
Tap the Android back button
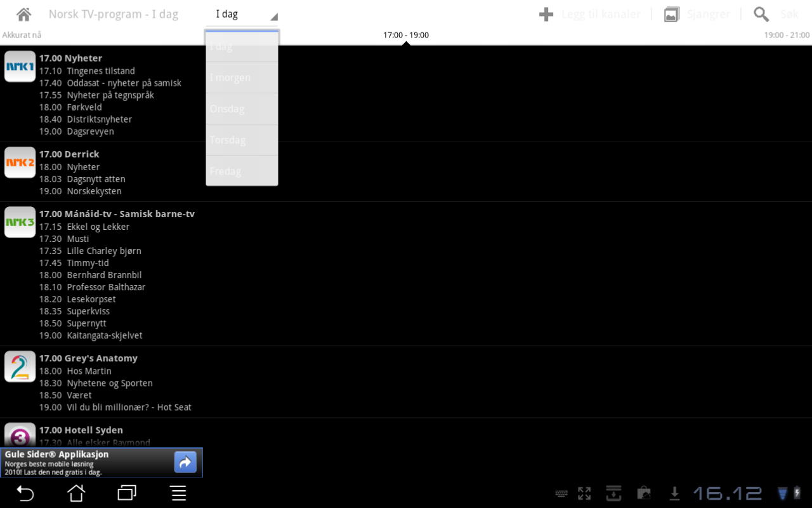point(25,493)
